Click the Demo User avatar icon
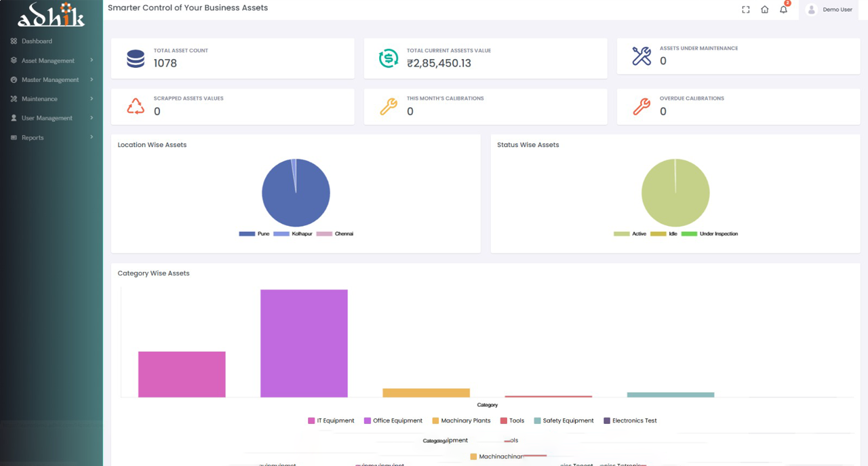The width and height of the screenshot is (868, 466). click(x=811, y=9)
